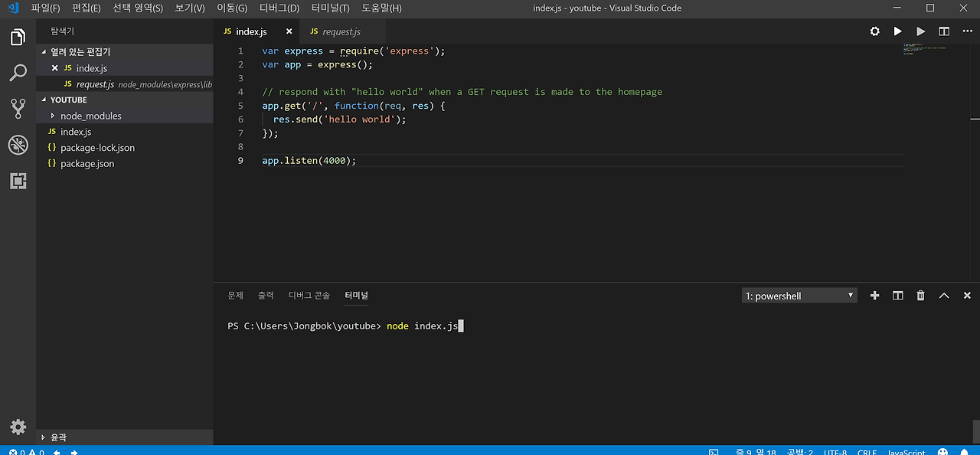Screen dimensions: 980x455
Task: Click JavaScript language mode in status bar
Action: (x=906, y=452)
